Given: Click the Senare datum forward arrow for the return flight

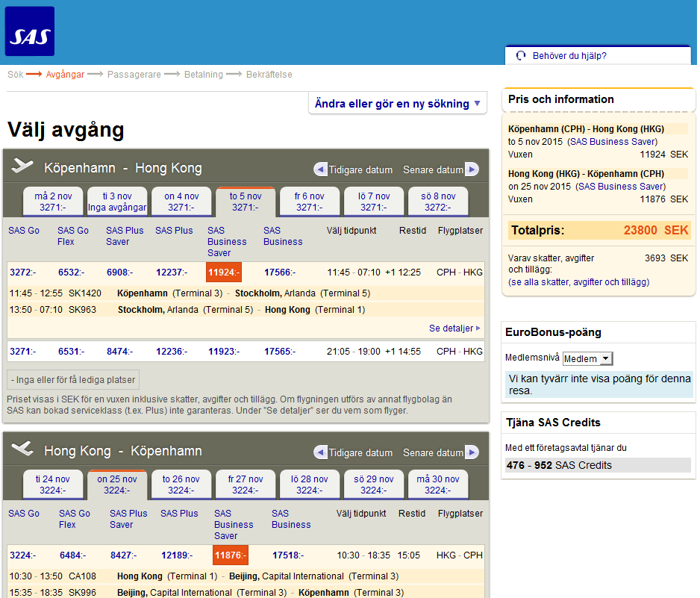Looking at the screenshot, I should (x=472, y=452).
